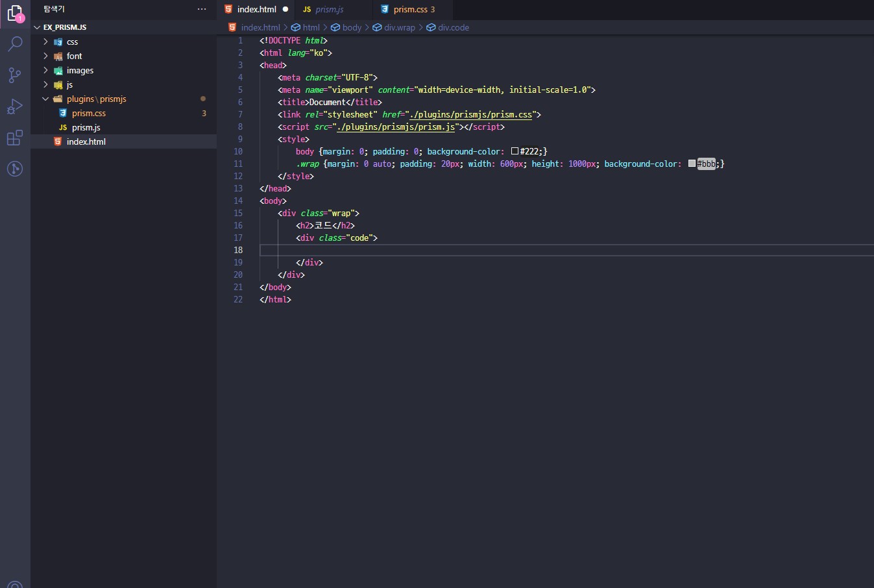
Task: Click the js folder icon
Action: pos(58,84)
